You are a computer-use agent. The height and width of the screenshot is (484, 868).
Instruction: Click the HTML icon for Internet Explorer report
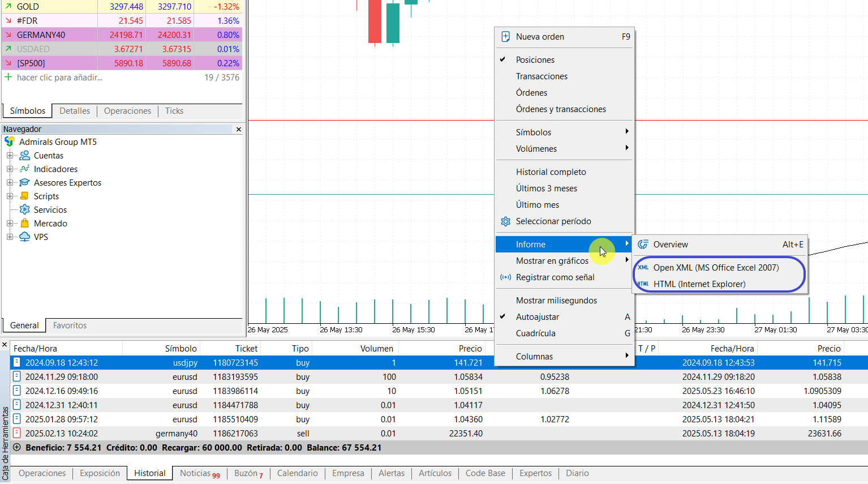click(x=643, y=284)
